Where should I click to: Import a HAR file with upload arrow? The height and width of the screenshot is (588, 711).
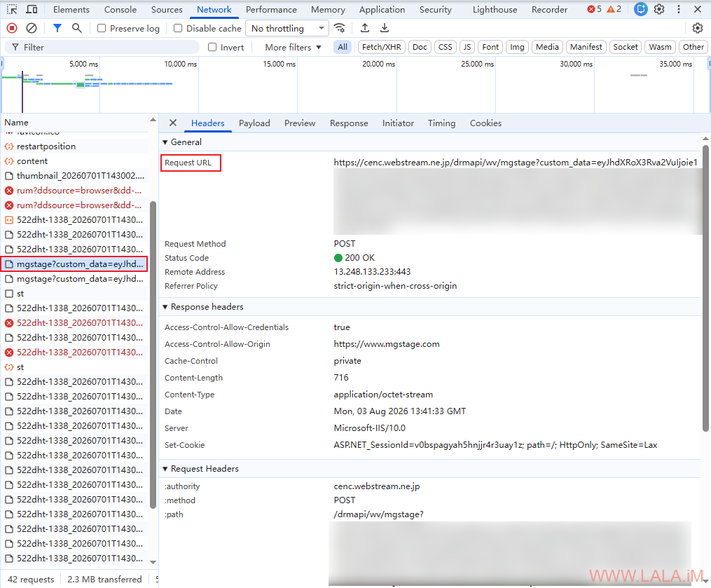[364, 28]
